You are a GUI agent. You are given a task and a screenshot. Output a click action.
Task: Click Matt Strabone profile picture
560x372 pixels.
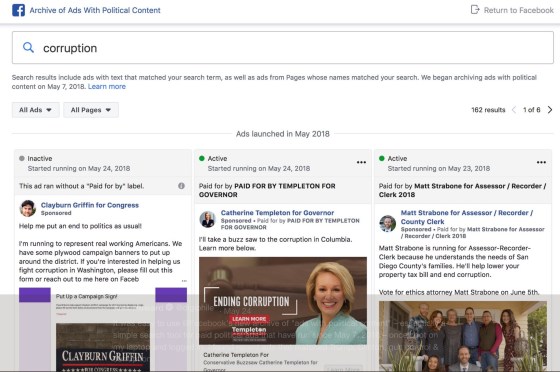[x=388, y=223]
